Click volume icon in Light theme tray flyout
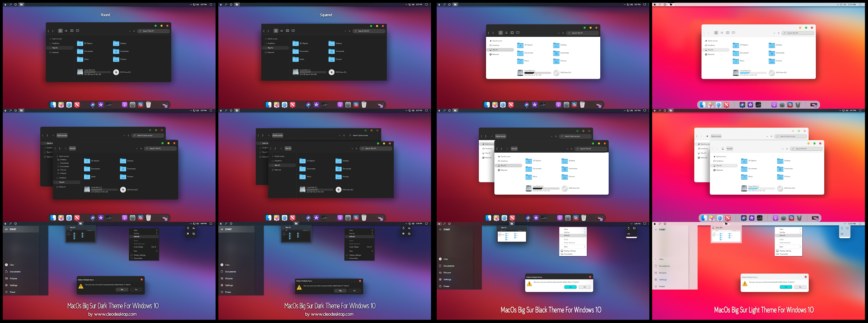 pos(842,234)
